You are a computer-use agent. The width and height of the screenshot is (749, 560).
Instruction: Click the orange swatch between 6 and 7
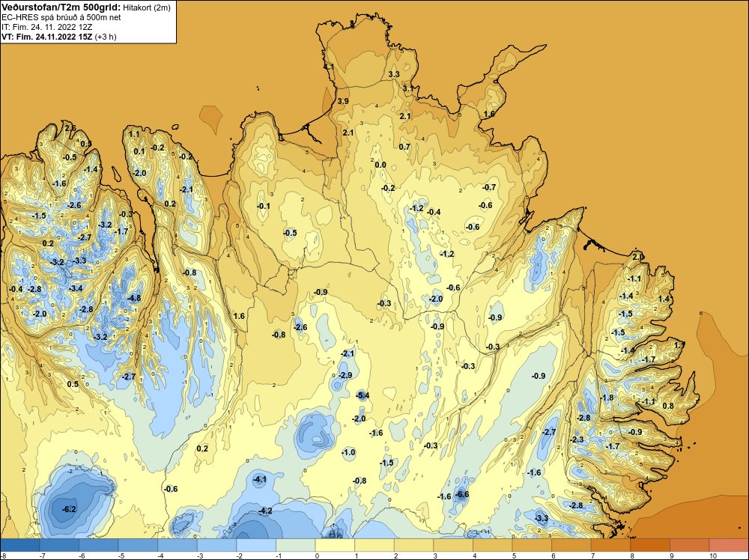571,545
